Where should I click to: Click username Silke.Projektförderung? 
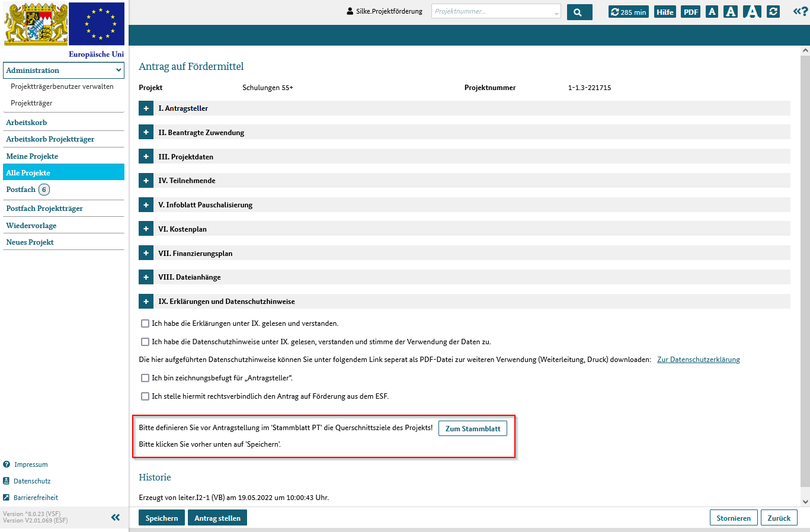[389, 11]
